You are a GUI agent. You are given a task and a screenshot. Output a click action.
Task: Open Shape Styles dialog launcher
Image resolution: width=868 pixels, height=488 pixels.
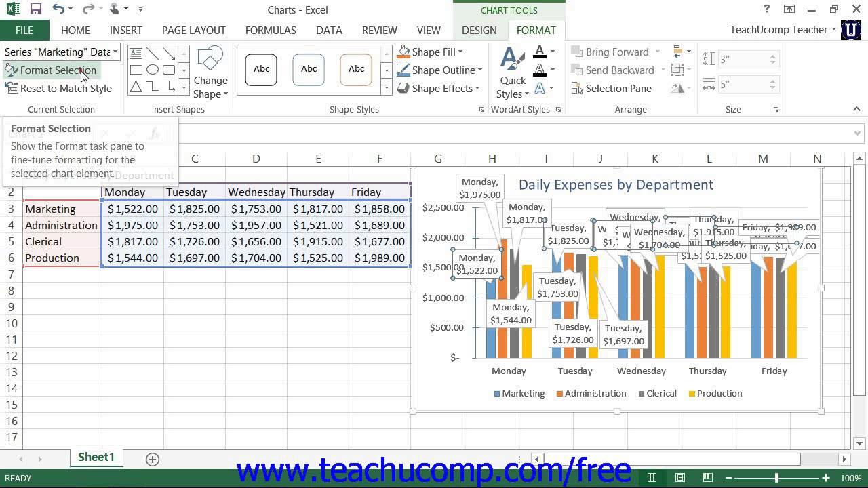pos(482,110)
